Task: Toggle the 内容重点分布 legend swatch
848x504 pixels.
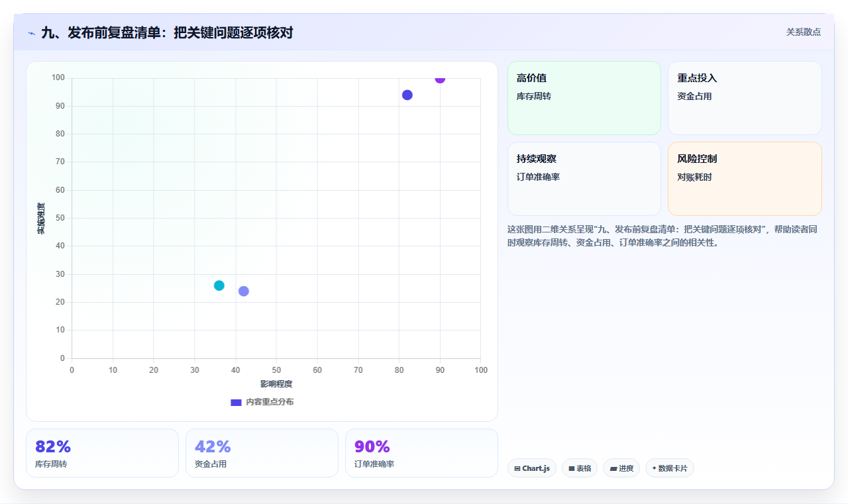Action: tap(236, 402)
